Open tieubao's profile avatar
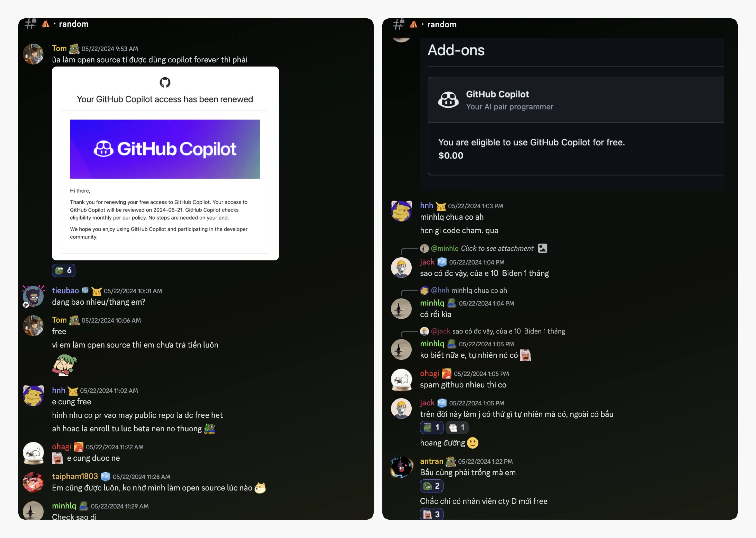Screen dimensions: 756x538 (33, 296)
